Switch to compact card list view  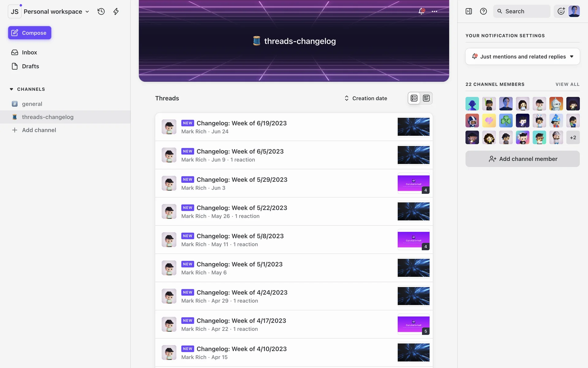click(414, 98)
